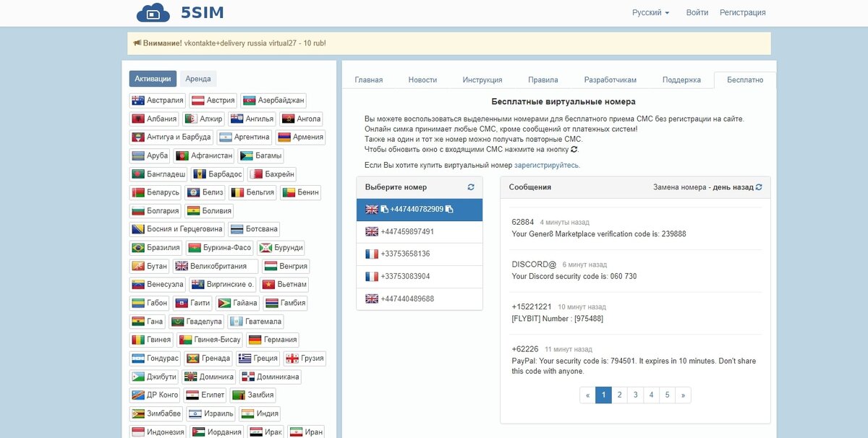This screenshot has width=868, height=438.
Task: Pick Бразилия country button
Action: (156, 248)
